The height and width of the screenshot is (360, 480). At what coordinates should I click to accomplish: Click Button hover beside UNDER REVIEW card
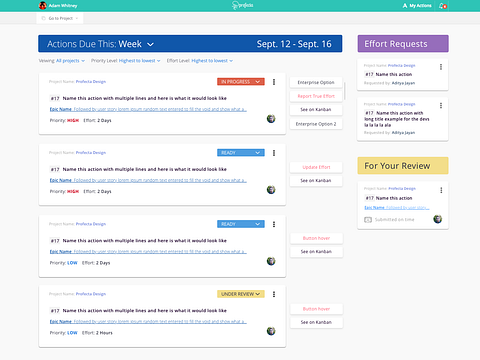point(316,309)
